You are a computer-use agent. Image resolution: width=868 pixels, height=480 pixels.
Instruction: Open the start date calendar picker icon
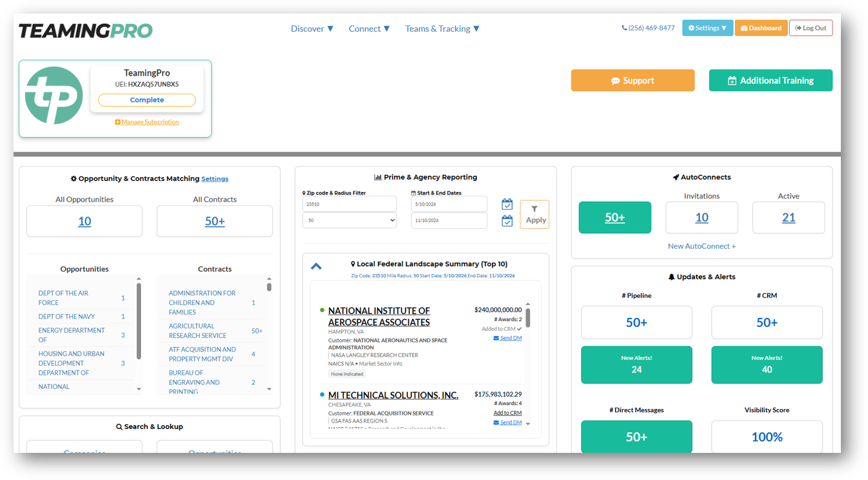pos(507,204)
